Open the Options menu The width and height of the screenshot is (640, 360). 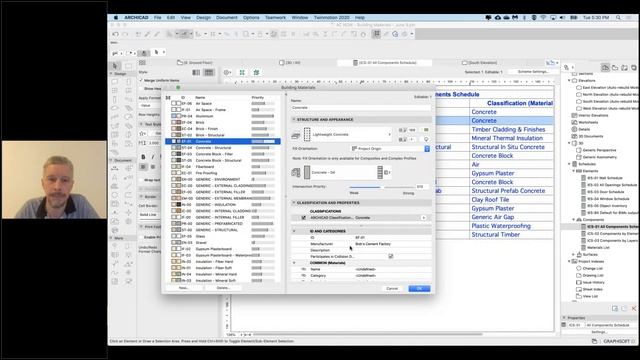pos(251,18)
